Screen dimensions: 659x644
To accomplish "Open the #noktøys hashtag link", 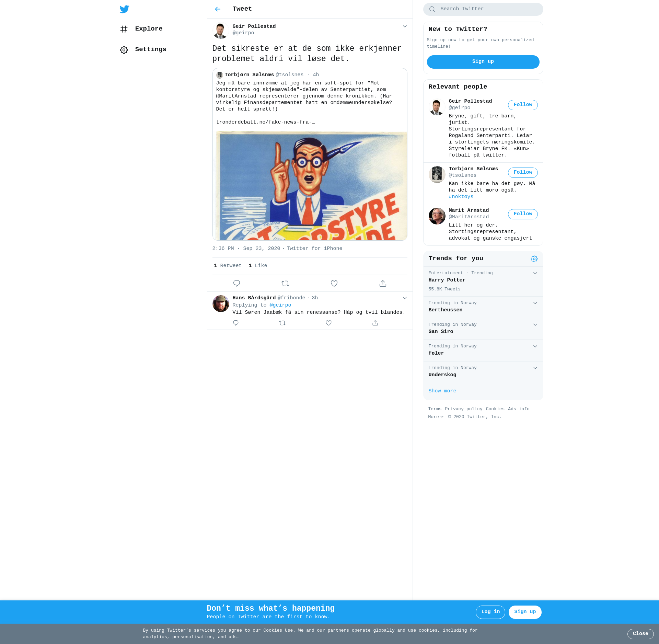I will click(x=461, y=197).
